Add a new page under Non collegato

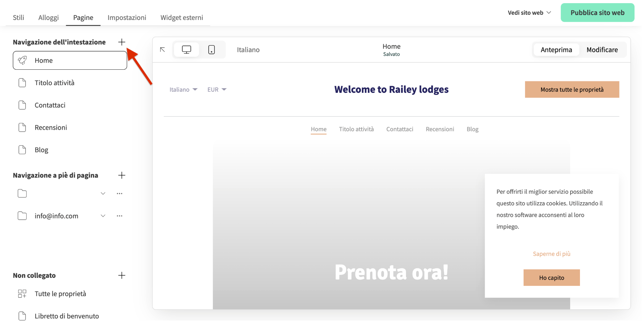pyautogui.click(x=121, y=275)
